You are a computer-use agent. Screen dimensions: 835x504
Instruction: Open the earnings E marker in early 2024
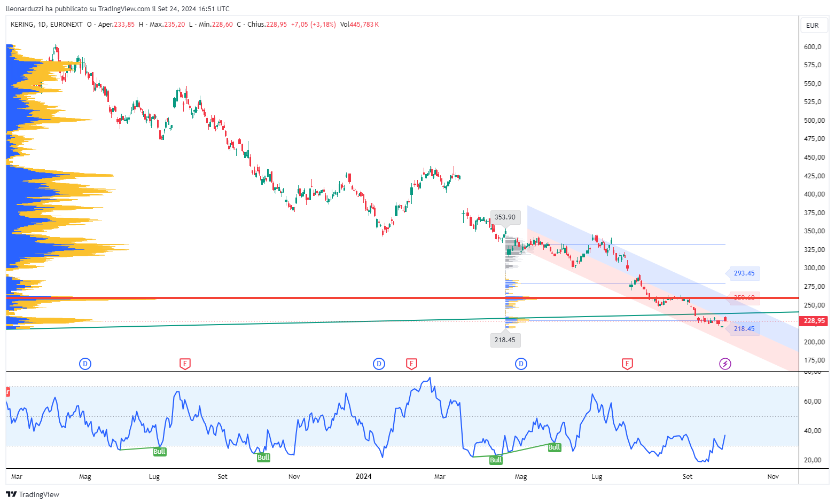[411, 364]
